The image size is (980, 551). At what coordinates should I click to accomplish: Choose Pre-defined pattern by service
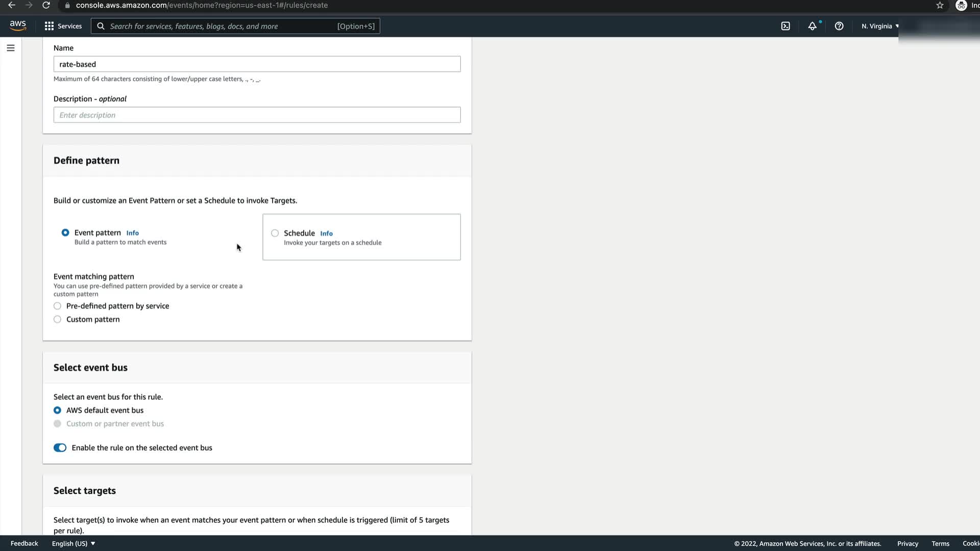58,306
